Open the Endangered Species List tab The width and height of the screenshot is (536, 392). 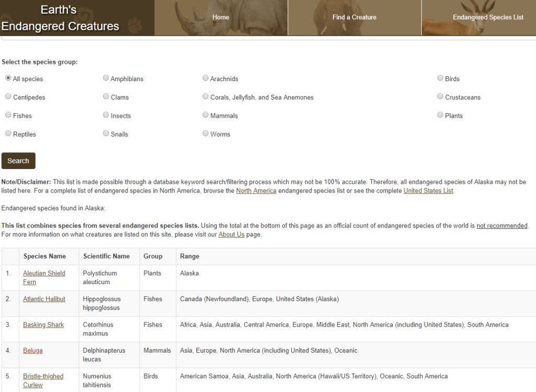(488, 17)
